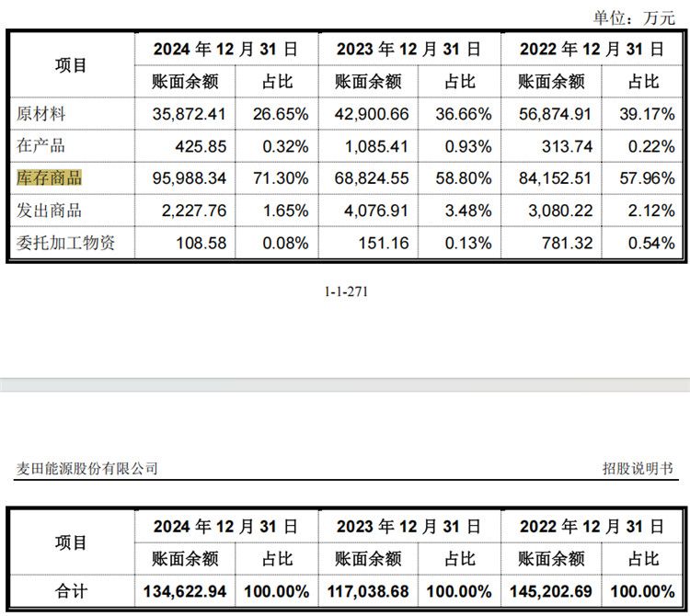Select the 合计 total row label

(x=71, y=591)
